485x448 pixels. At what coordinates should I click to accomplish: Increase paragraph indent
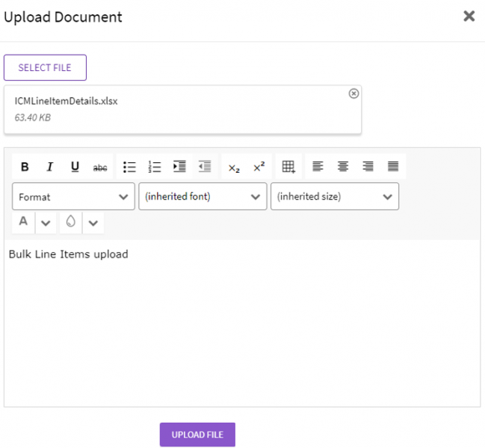(x=179, y=167)
